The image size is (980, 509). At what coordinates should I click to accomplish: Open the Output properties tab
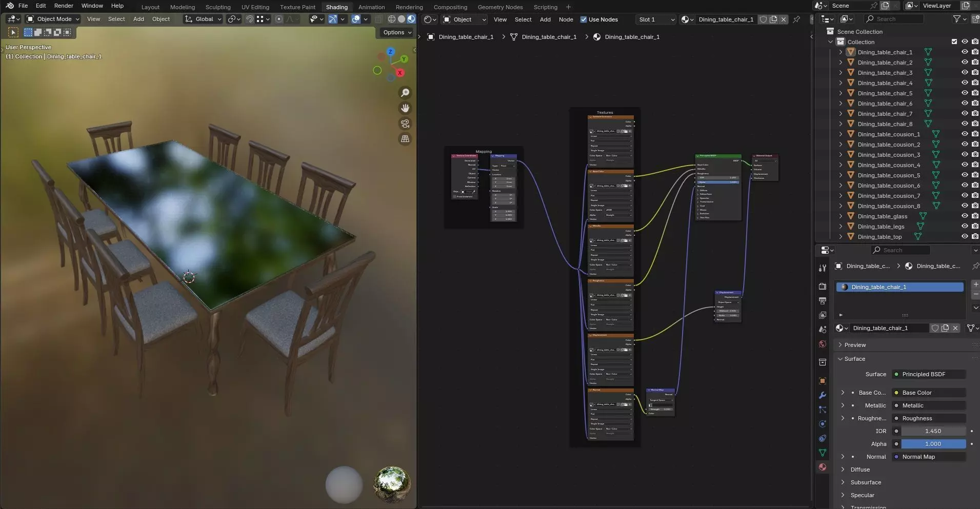tap(823, 300)
